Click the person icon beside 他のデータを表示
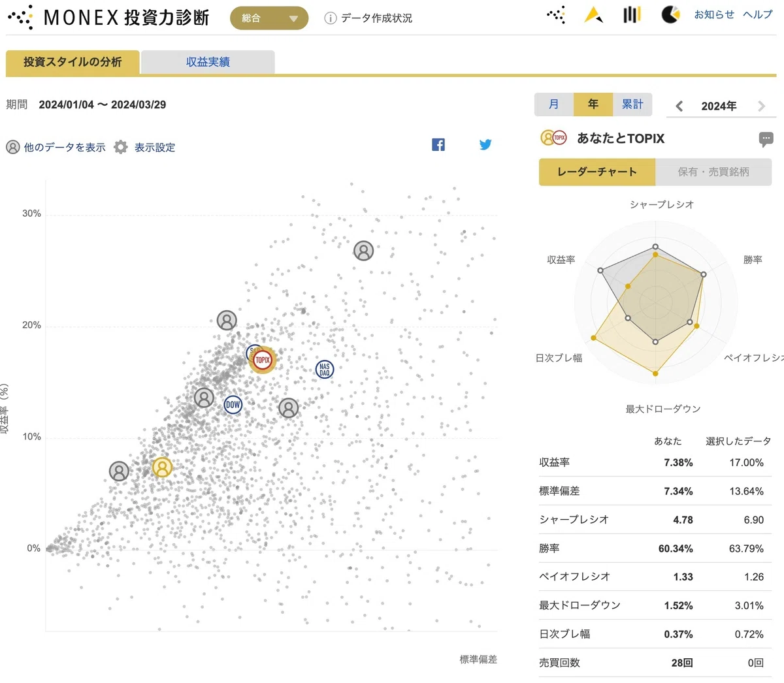784x683 pixels. (13, 147)
